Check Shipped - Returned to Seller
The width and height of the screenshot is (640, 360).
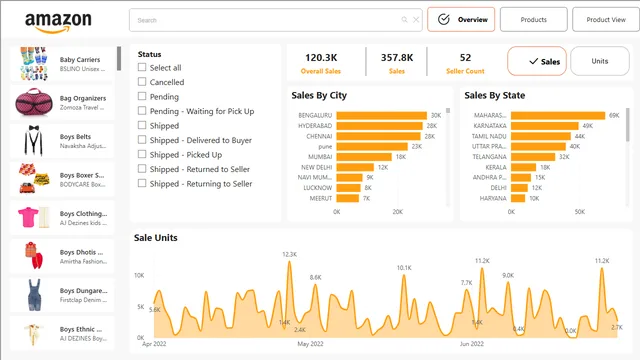pyautogui.click(x=142, y=169)
